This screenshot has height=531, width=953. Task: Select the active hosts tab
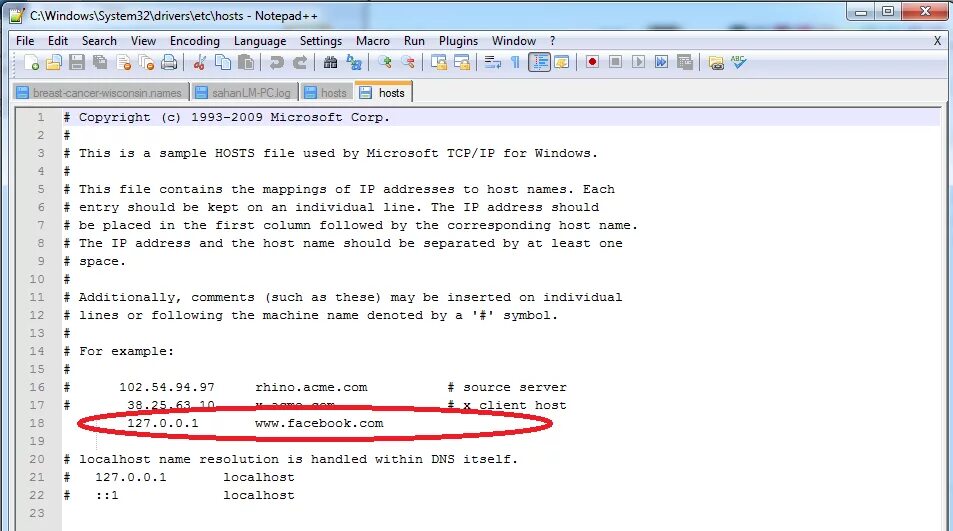[x=384, y=92]
